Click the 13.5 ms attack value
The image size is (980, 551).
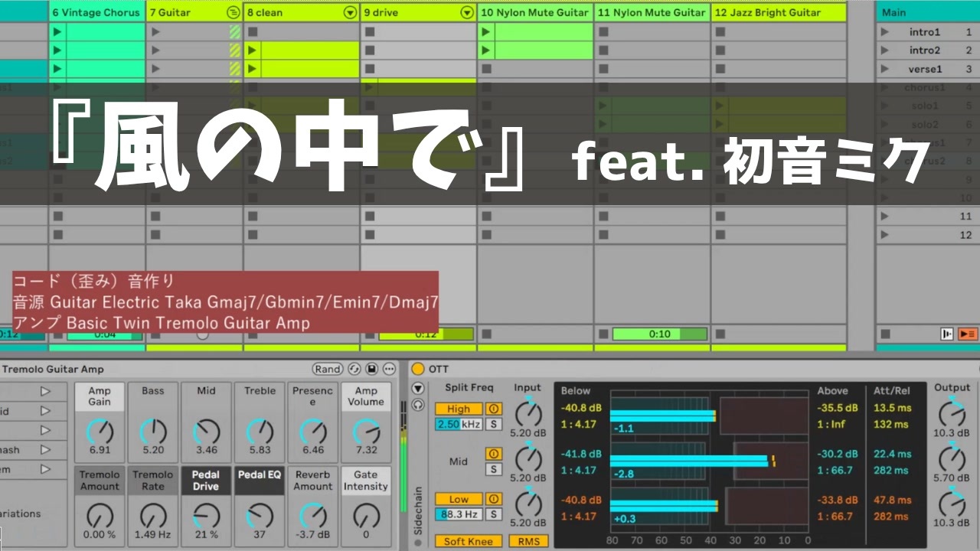coord(891,409)
